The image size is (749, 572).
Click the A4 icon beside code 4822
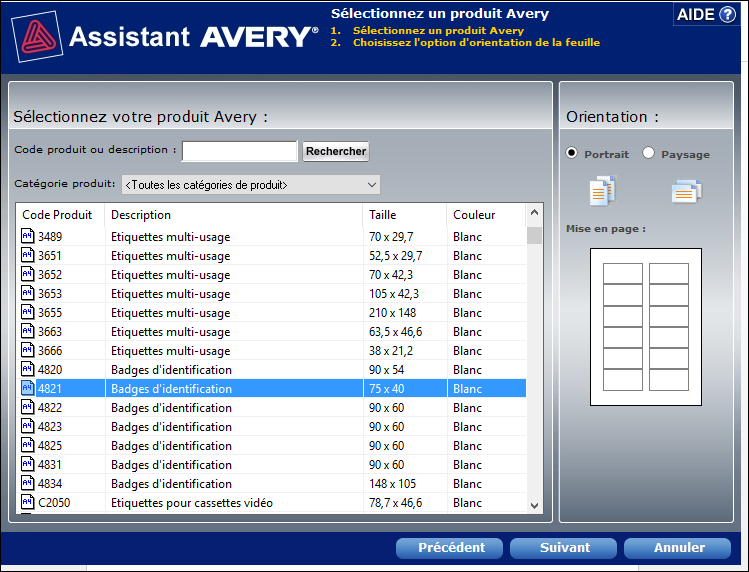28,407
